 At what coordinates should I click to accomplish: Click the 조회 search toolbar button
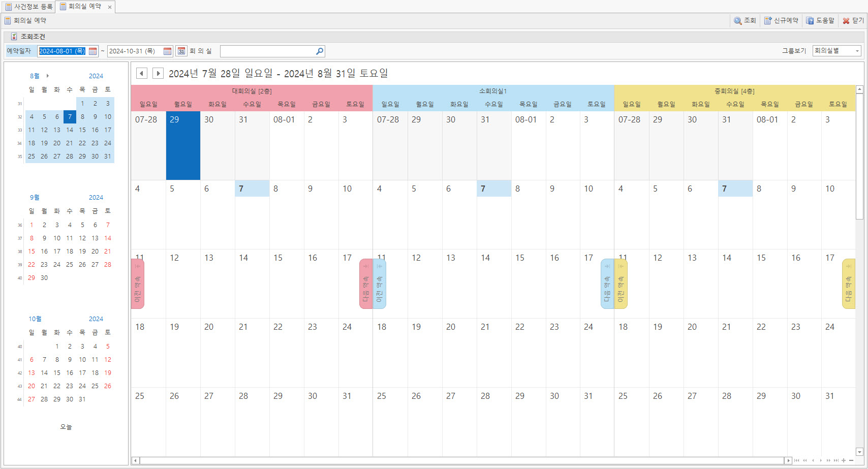point(745,21)
